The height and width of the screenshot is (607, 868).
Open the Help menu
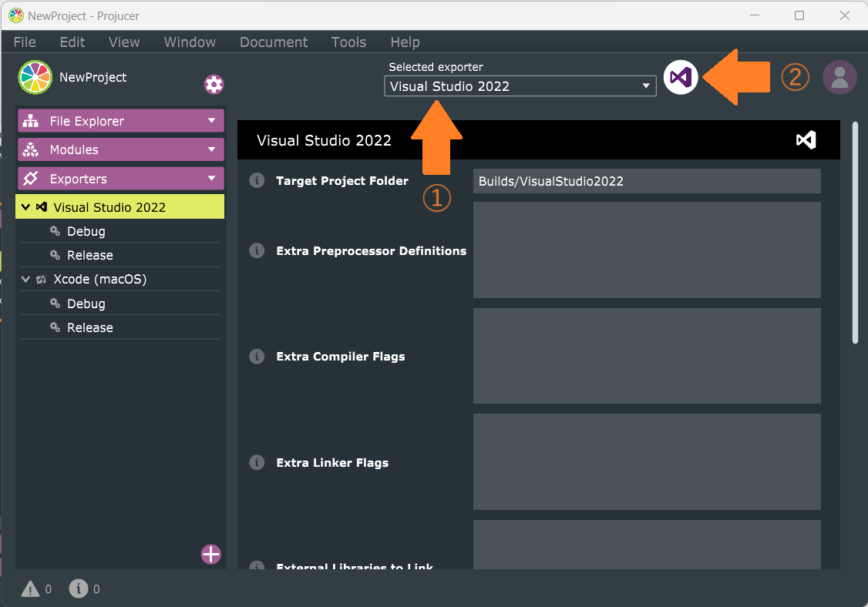[x=405, y=42]
